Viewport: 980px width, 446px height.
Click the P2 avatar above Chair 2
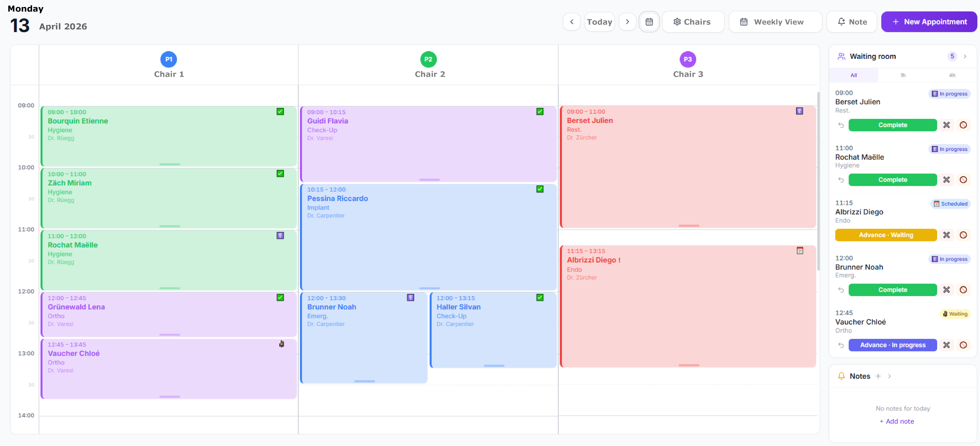[429, 59]
